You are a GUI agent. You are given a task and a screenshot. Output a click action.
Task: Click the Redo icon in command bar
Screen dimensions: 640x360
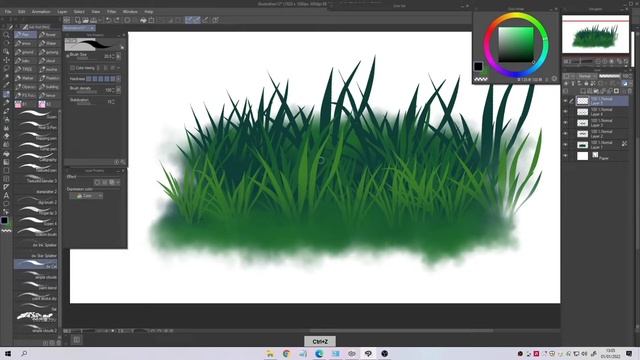click(x=118, y=20)
